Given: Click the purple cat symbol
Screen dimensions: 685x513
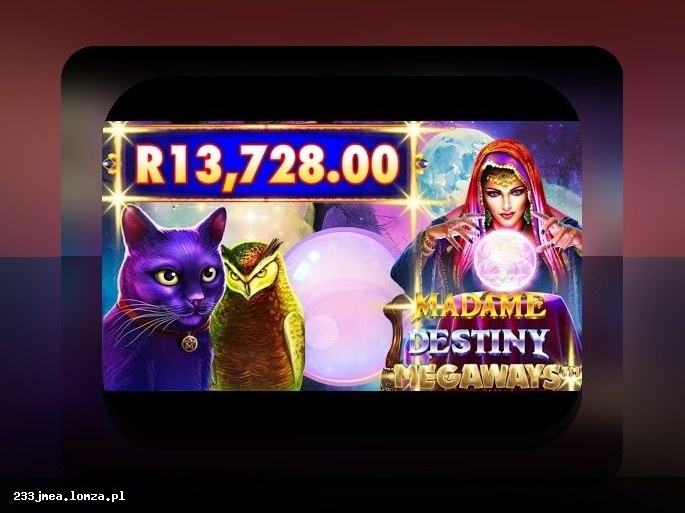Looking at the screenshot, I should (x=164, y=299).
